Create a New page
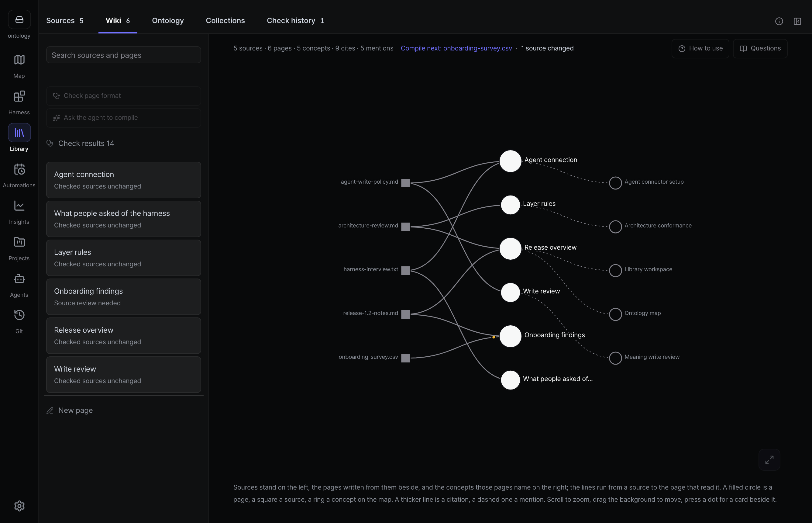The width and height of the screenshot is (812, 523). pyautogui.click(x=70, y=410)
